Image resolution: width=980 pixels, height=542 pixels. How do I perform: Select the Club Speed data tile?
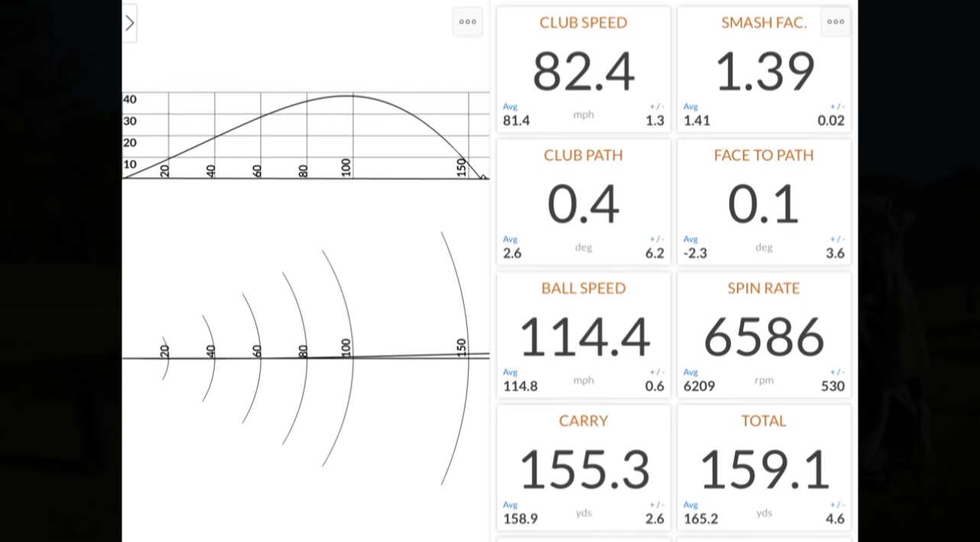(x=583, y=70)
